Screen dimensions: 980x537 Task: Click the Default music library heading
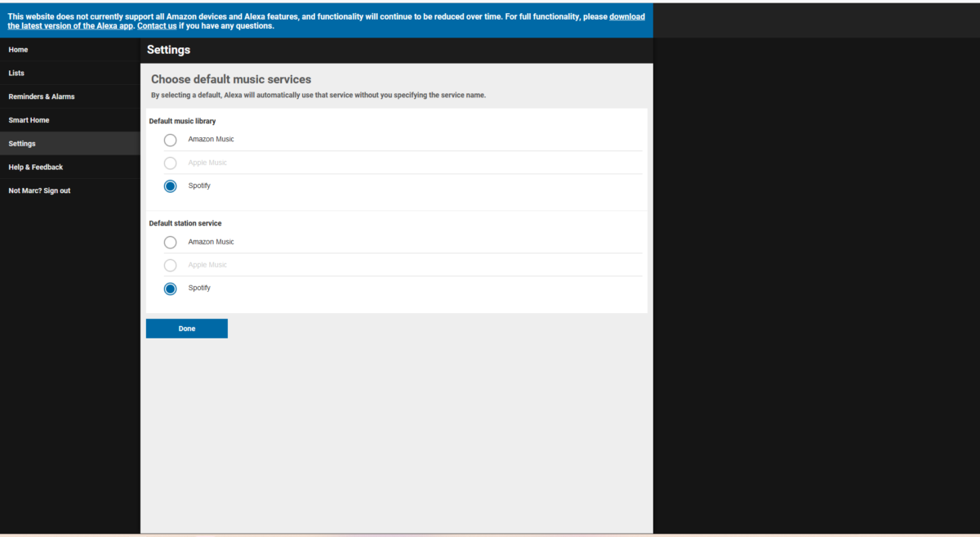[182, 121]
